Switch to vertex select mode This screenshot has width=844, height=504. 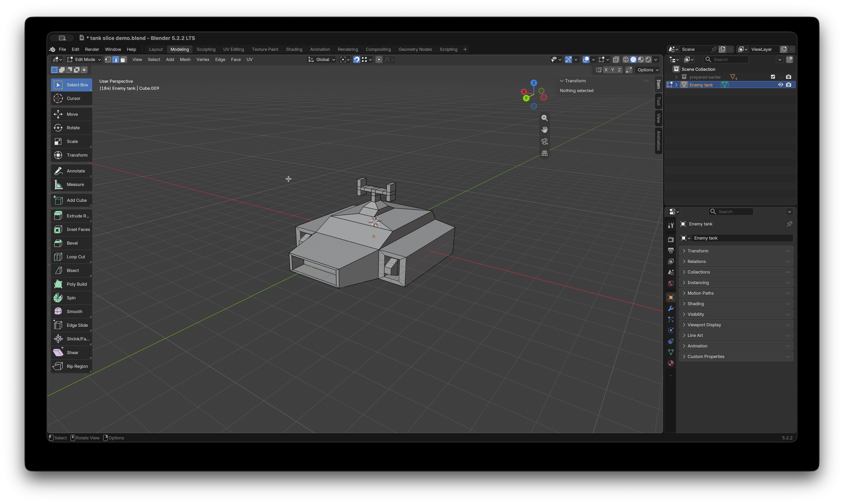(108, 59)
